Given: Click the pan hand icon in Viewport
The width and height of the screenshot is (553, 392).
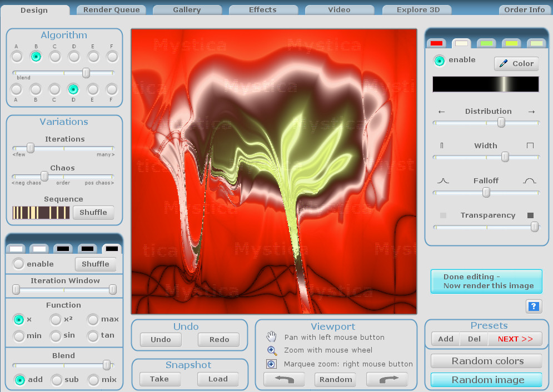Looking at the screenshot, I should pyautogui.click(x=271, y=336).
